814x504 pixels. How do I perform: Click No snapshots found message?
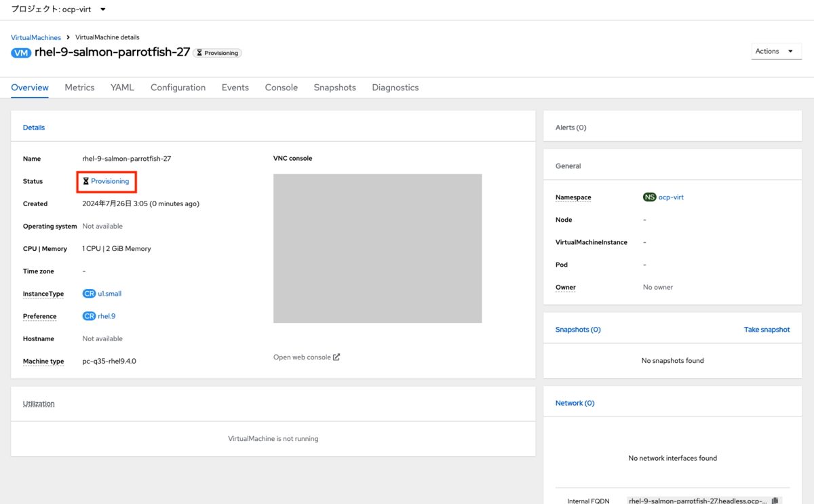672,361
